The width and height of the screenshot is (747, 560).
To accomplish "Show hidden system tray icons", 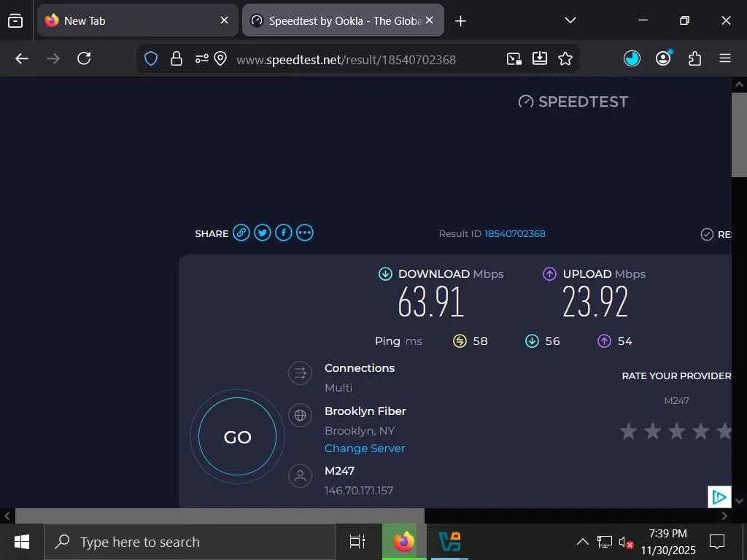I will pyautogui.click(x=582, y=542).
